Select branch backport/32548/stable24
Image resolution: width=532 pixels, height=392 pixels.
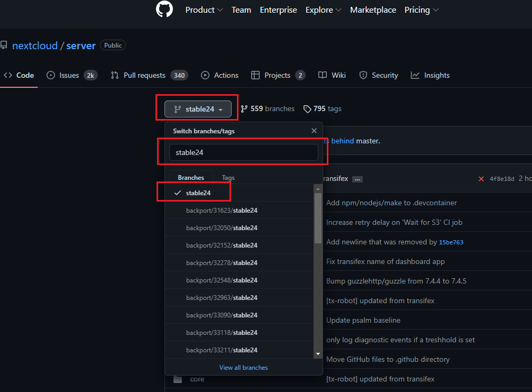point(240,280)
